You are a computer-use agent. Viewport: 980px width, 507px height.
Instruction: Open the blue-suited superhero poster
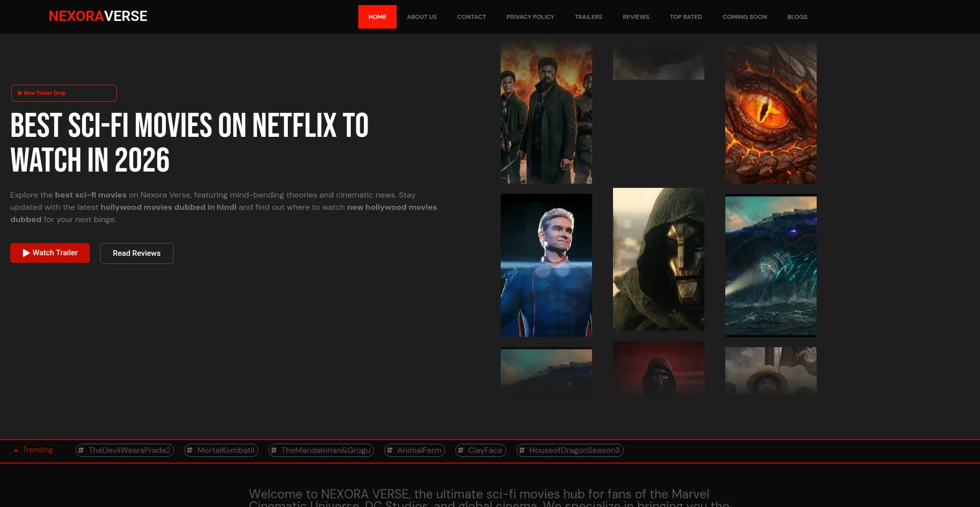(546, 265)
